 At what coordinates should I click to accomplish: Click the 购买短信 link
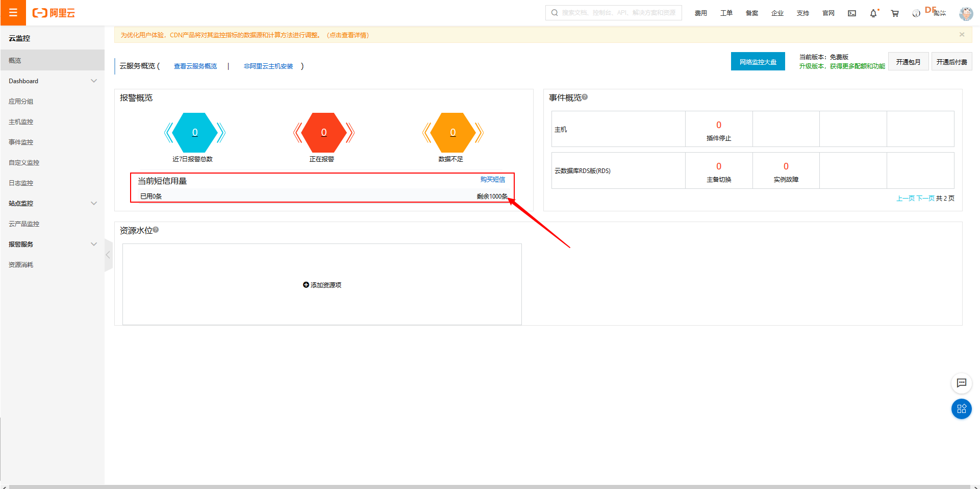493,180
